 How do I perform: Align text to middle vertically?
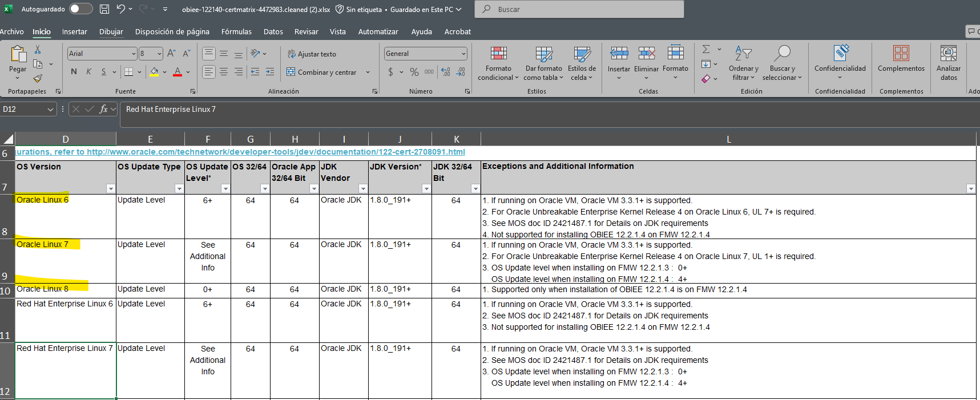(x=224, y=54)
